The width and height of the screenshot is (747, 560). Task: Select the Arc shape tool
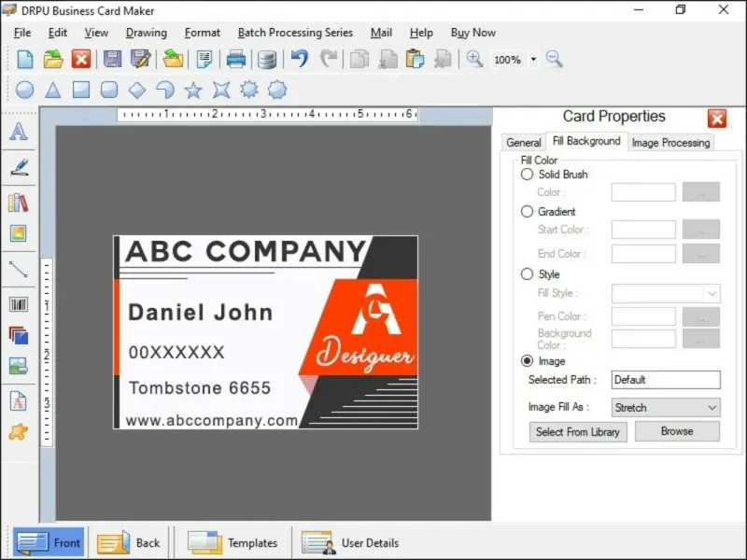coord(165,90)
